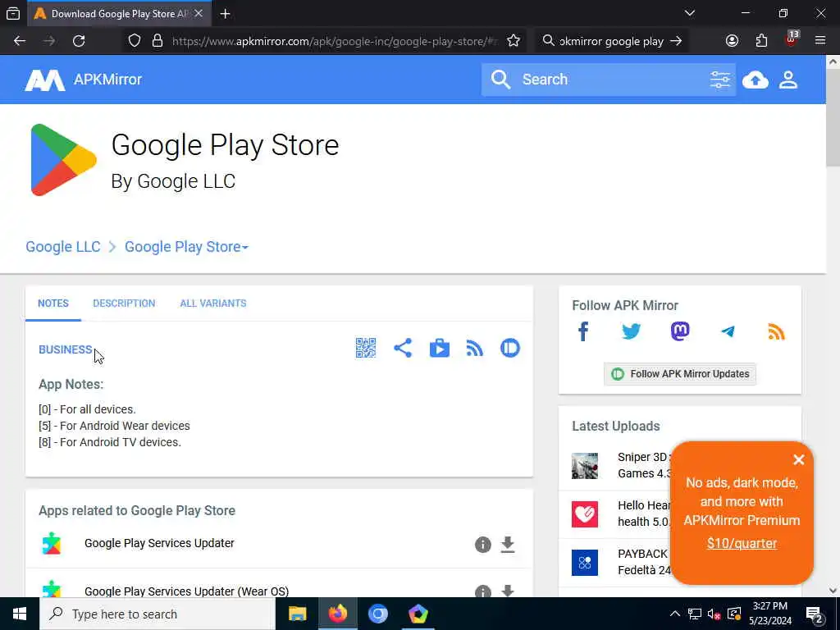Image resolution: width=840 pixels, height=630 pixels.
Task: Open PAYBACK entry in Latest Uploads
Action: (645, 561)
